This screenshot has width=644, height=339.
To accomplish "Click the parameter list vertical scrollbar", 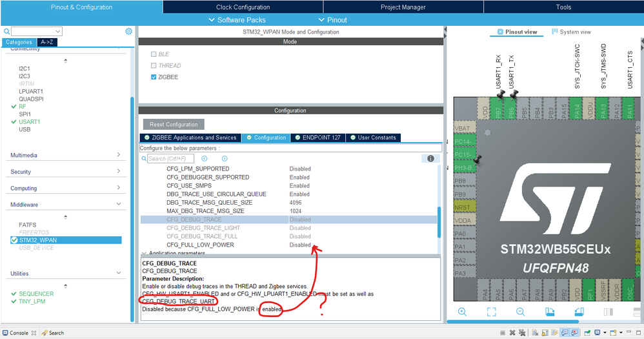I will [439, 222].
